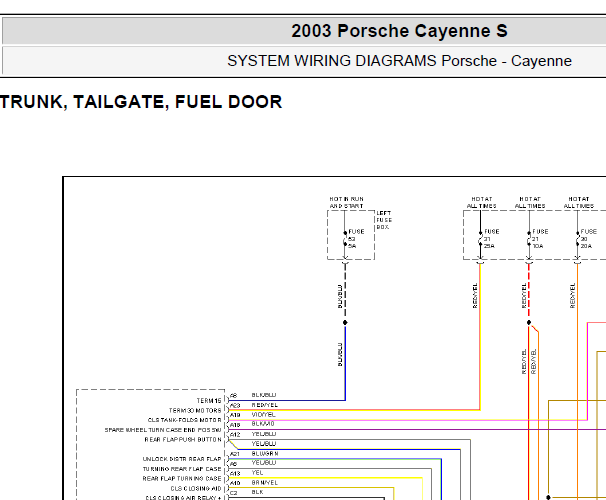Image resolution: width=606 pixels, height=500 pixels.
Task: Click pin label 'A21'
Action: [x=235, y=454]
